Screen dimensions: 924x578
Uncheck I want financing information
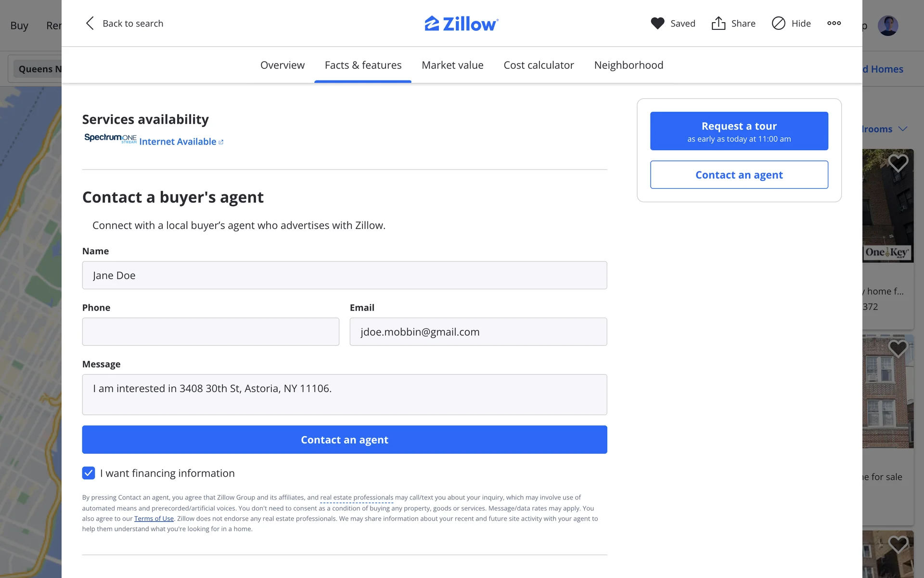tap(89, 473)
